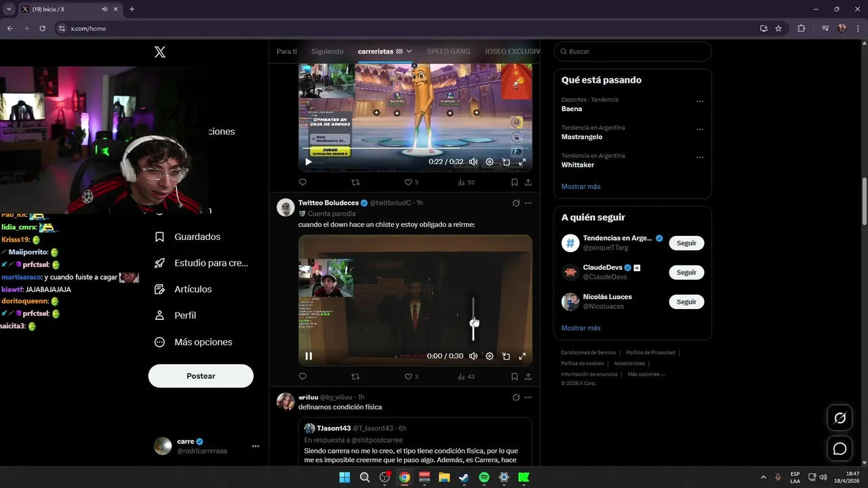Open more menu on Twitteo Boludeces post

[x=528, y=203]
